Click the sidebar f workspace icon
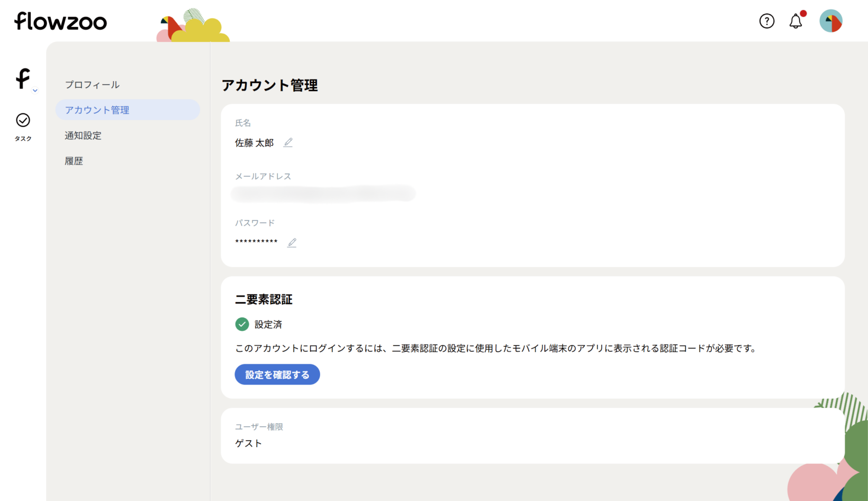The height and width of the screenshot is (501, 868). pos(22,79)
